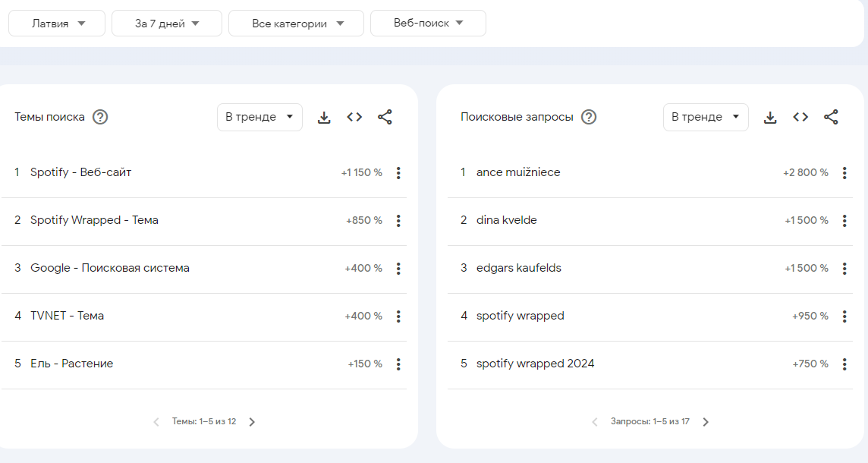Open more options for dina kvelde query
This screenshot has height=463, width=868.
pyautogui.click(x=844, y=220)
